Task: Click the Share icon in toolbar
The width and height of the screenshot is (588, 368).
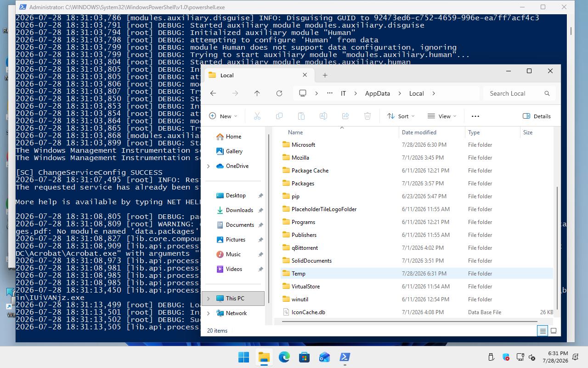Action: [345, 116]
